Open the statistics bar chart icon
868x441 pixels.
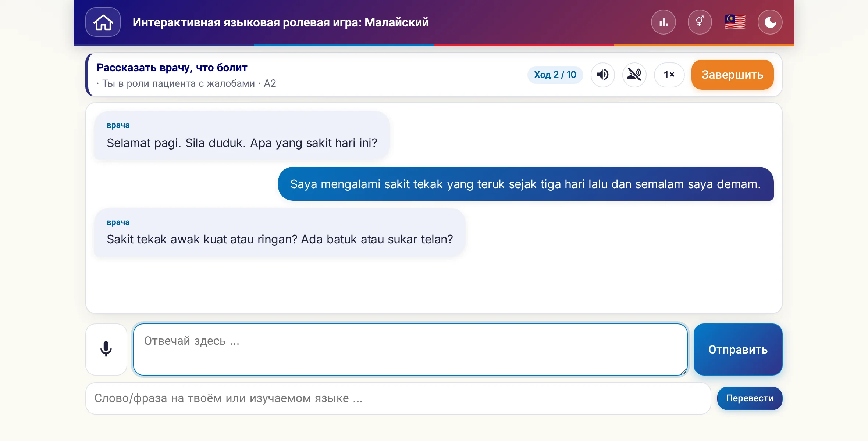pyautogui.click(x=664, y=22)
